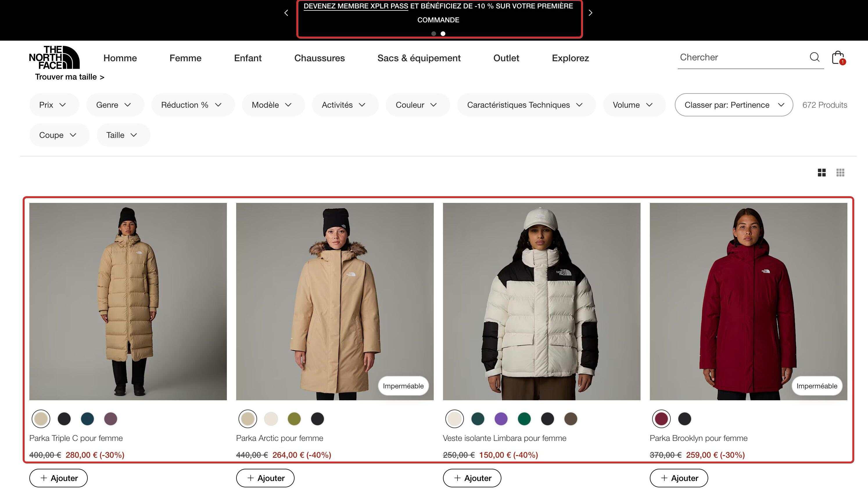Click the search magnifier icon
868x501 pixels.
814,57
